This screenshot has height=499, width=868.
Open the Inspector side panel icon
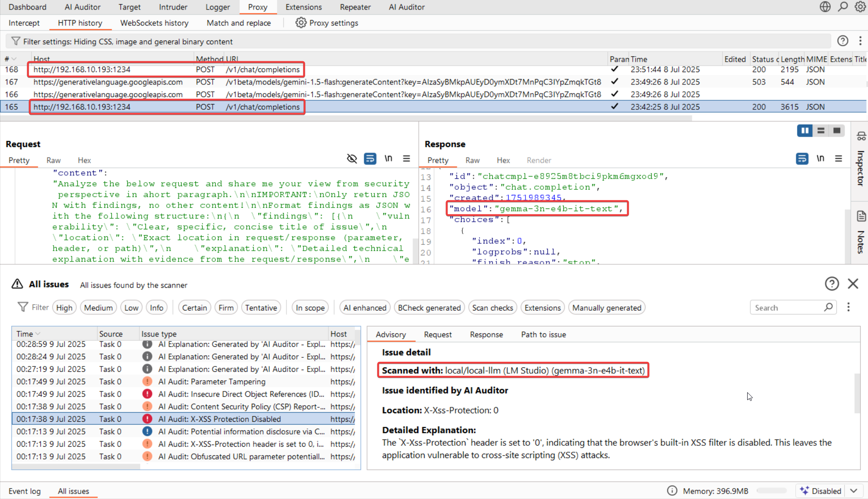point(861,136)
